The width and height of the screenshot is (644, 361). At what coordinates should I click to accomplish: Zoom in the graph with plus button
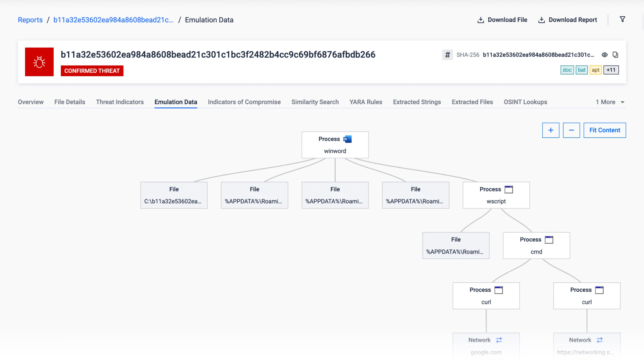pos(550,130)
